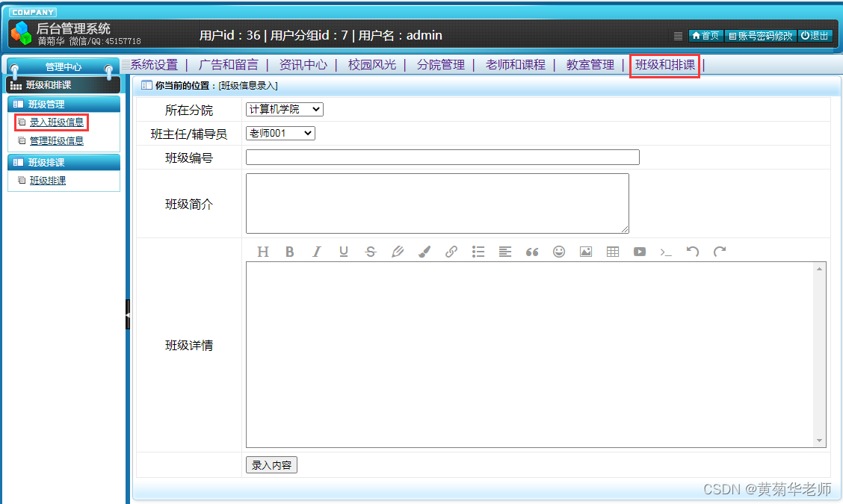Open 账号密码修改 page

[761, 35]
